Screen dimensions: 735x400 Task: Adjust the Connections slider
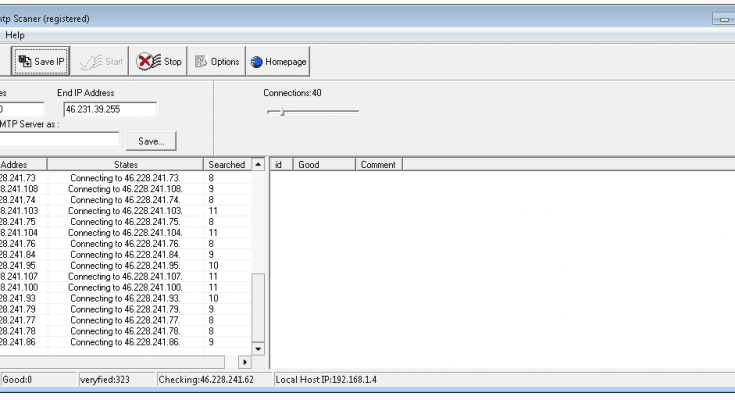[283, 111]
